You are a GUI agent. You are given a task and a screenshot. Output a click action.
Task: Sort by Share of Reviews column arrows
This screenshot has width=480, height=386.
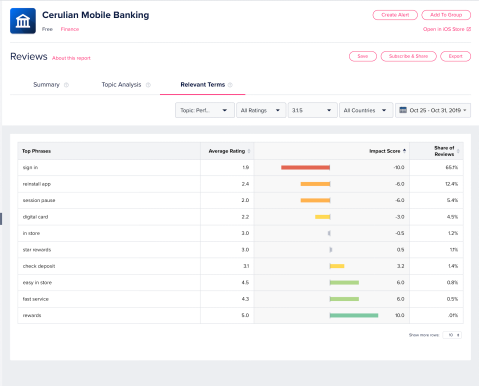pyautogui.click(x=458, y=151)
